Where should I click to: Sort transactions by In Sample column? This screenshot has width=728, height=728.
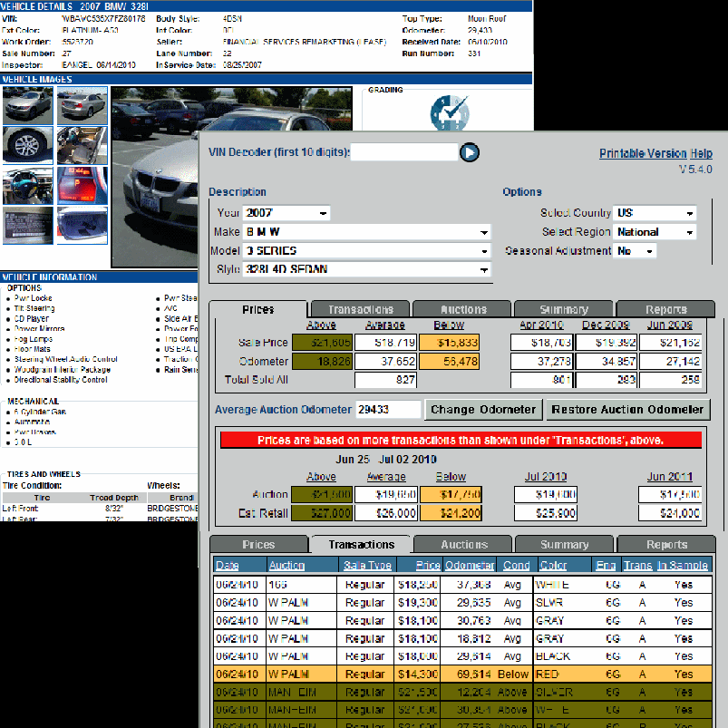pyautogui.click(x=683, y=565)
